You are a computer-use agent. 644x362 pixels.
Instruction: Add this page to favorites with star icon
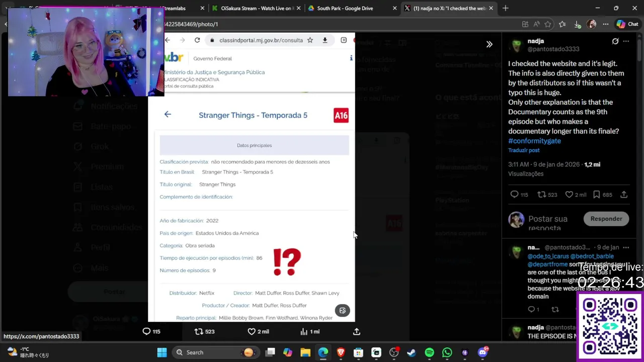tap(548, 24)
